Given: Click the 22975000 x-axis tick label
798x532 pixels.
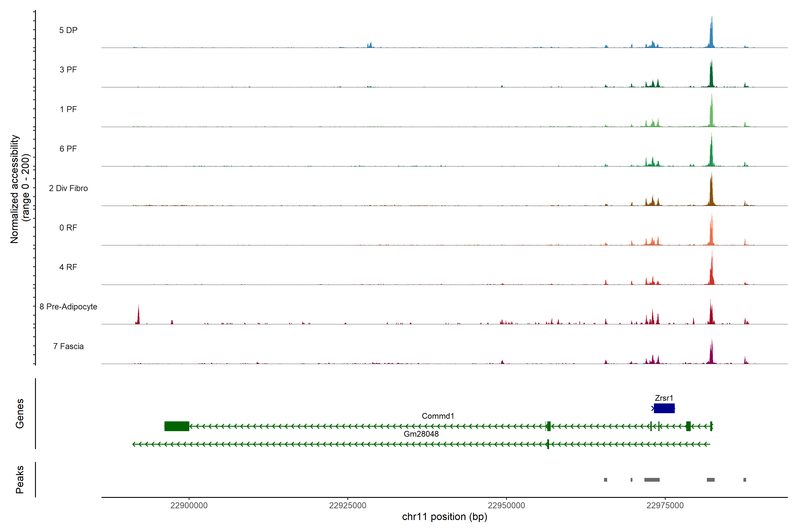Looking at the screenshot, I should pos(665,505).
